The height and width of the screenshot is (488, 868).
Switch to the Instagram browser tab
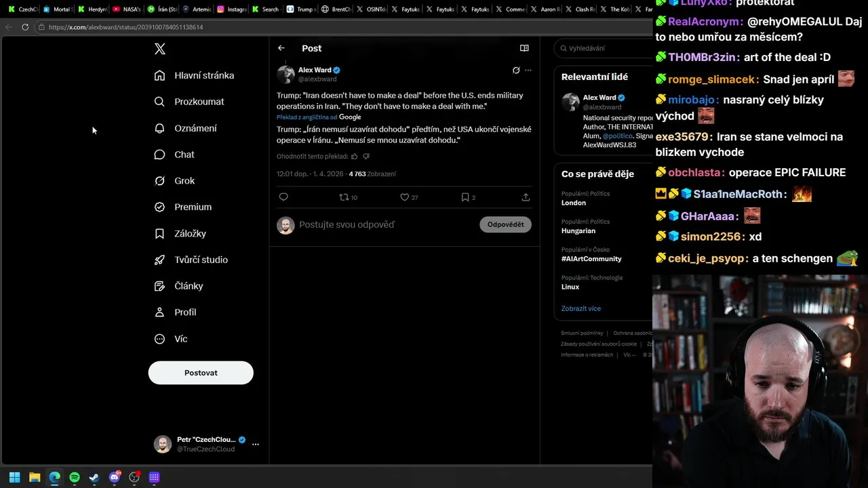tap(232, 9)
